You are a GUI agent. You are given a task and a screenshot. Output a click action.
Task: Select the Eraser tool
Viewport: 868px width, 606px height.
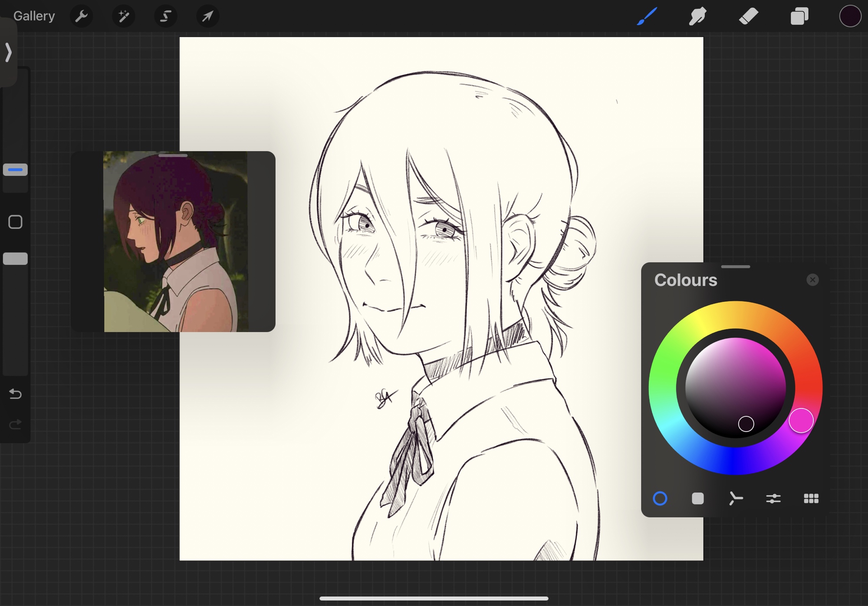click(748, 16)
